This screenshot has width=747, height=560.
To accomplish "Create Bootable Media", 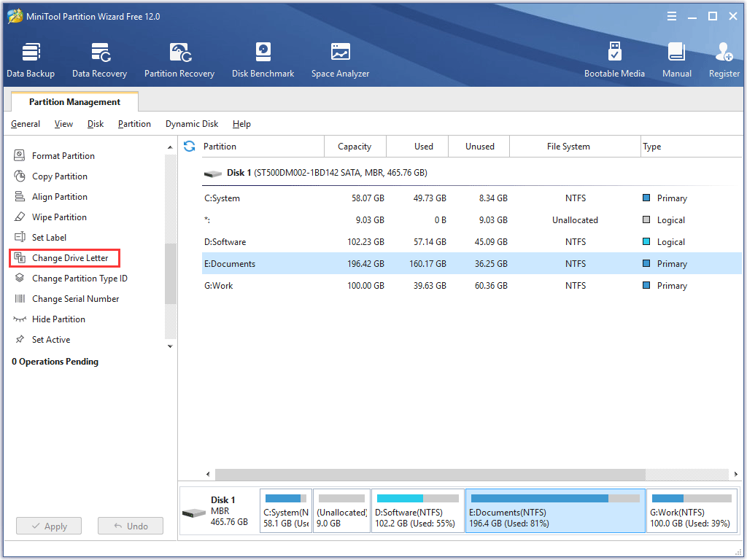I will (x=615, y=58).
